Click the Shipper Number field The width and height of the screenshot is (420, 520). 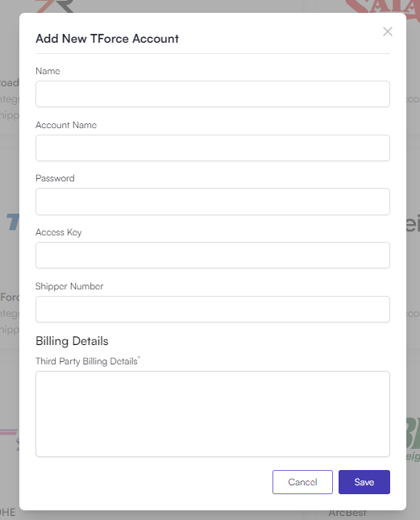click(213, 309)
